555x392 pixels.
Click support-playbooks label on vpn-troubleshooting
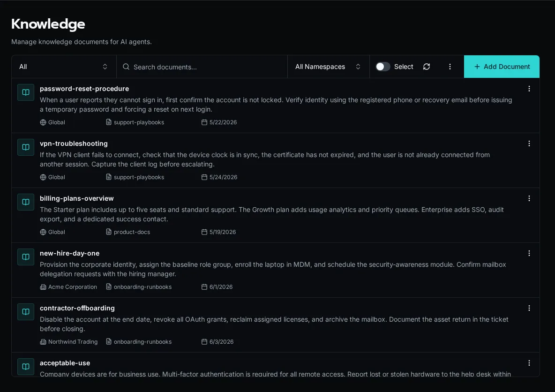tap(139, 177)
